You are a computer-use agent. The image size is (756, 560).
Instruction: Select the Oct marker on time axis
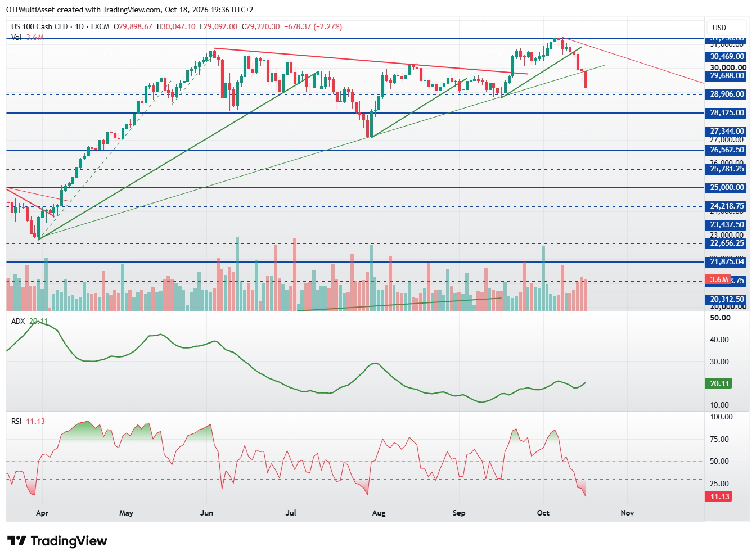(x=543, y=513)
